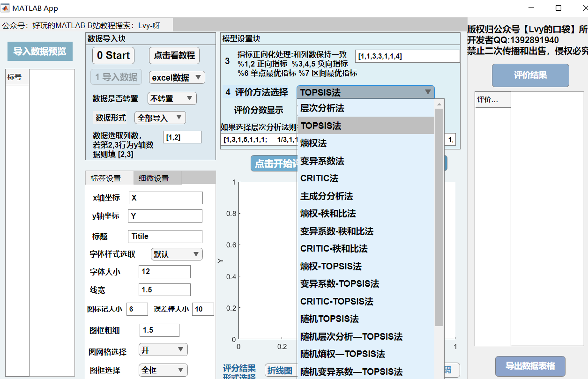Viewport: 588px width, 379px height.
Task: Open the 图框选择 全框 dropdown
Action: point(163,370)
